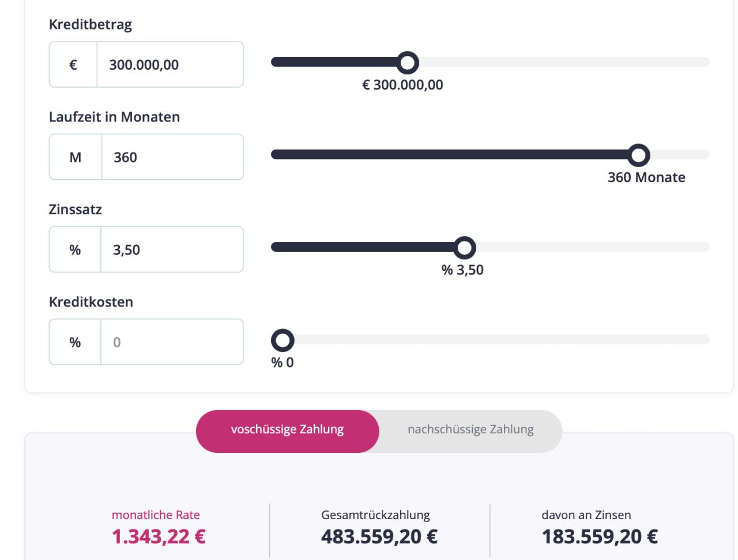Click the Laufzeit input showing 360
Screen dimensions: 738x560
pyautogui.click(x=172, y=157)
